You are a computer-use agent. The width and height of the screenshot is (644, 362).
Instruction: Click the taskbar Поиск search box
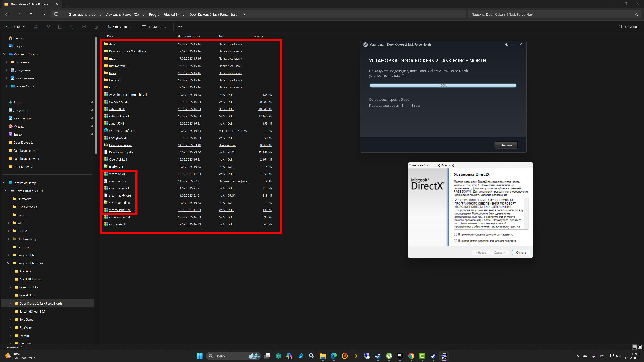[234, 356]
